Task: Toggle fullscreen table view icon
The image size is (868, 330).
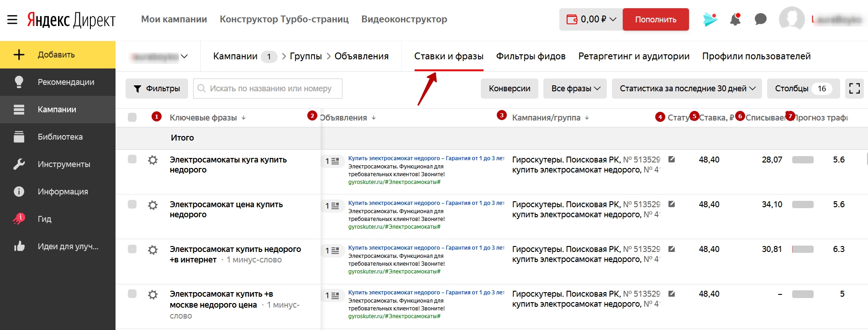Action: coord(854,89)
